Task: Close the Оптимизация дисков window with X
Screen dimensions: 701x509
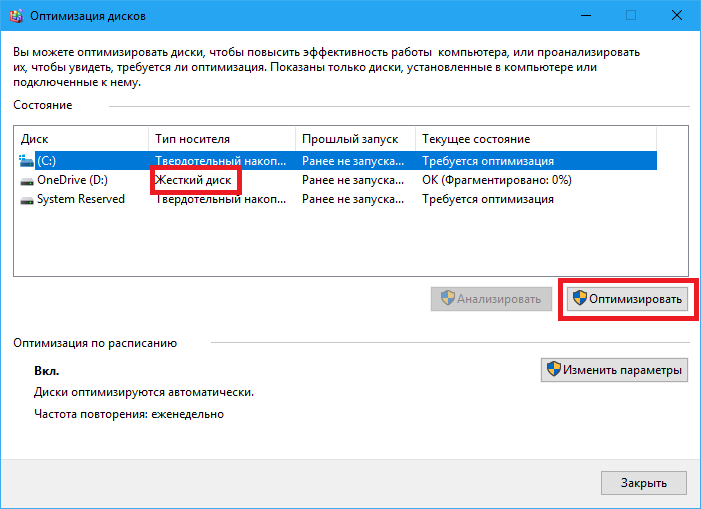Action: pos(677,16)
